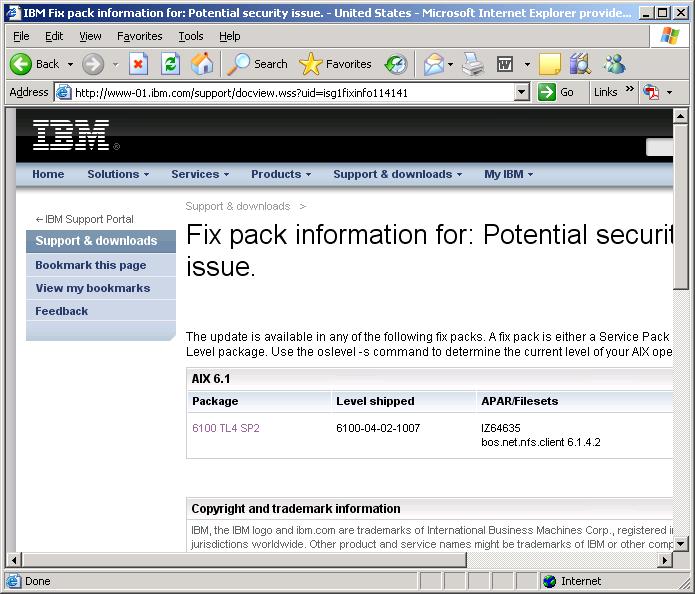
Task: Open the File menu
Action: coord(21,36)
